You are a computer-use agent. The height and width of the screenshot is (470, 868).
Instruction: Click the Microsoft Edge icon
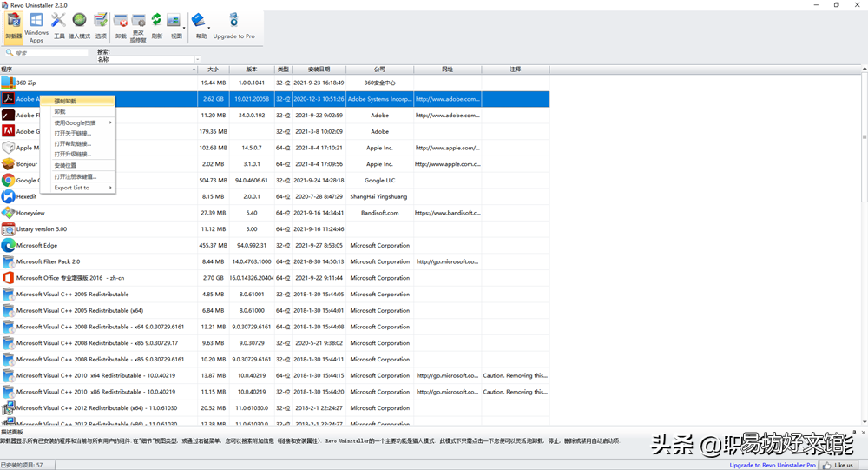pos(8,245)
